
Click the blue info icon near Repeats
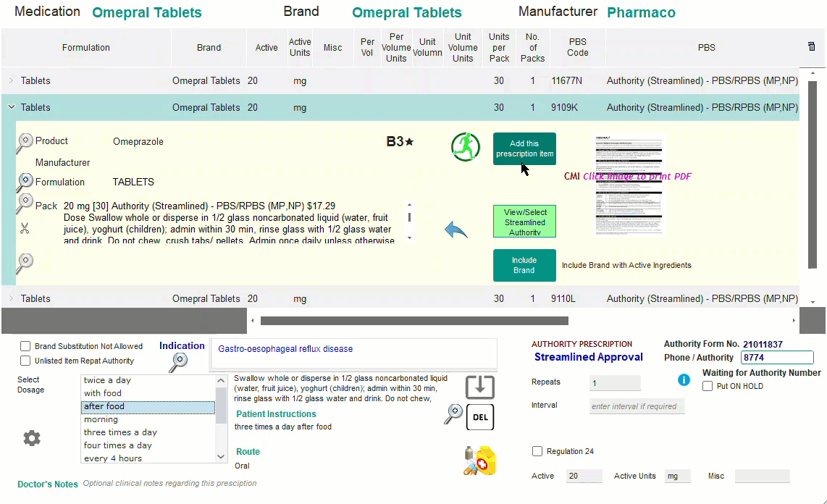click(x=684, y=379)
